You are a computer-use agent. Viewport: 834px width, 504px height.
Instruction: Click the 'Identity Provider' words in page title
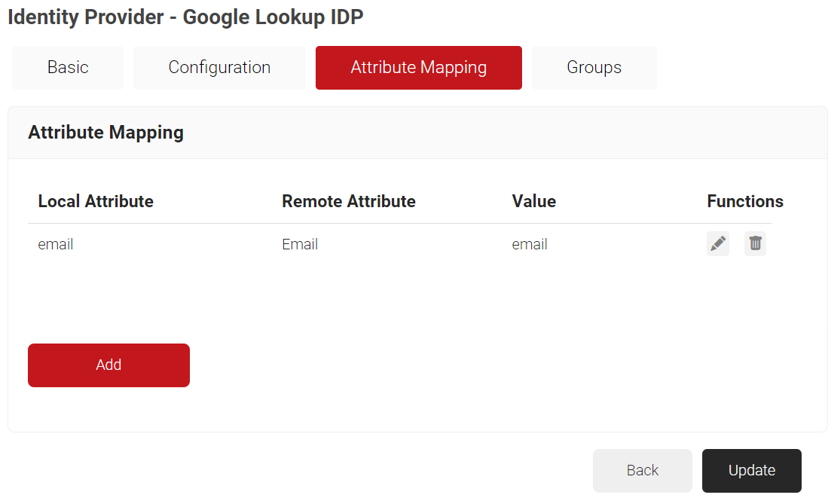[x=85, y=17]
